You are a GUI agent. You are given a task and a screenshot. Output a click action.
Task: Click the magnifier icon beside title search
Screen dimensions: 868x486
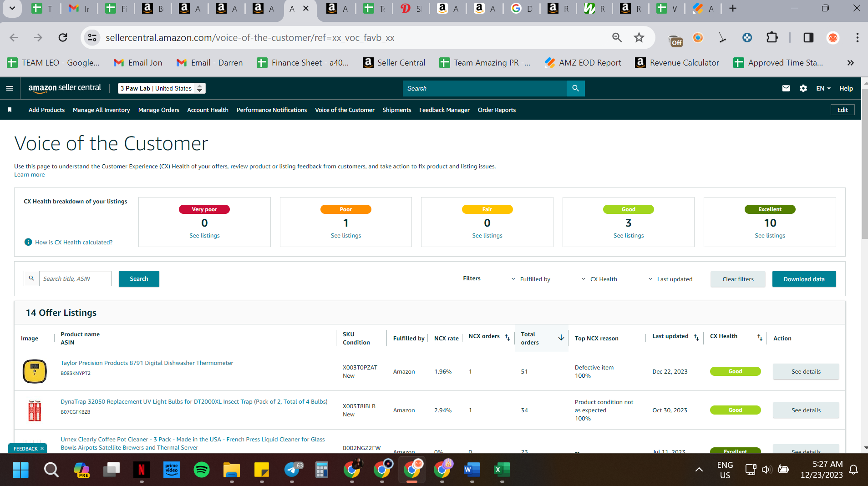31,278
